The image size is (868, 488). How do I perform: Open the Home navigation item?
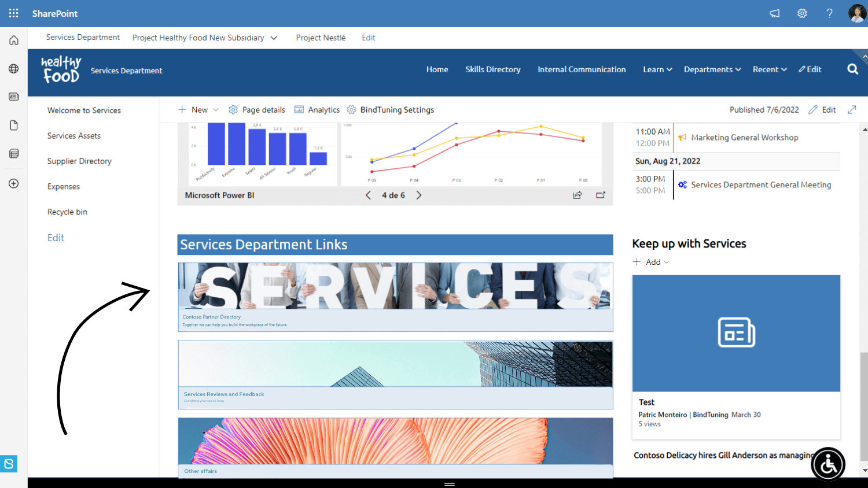tap(437, 69)
